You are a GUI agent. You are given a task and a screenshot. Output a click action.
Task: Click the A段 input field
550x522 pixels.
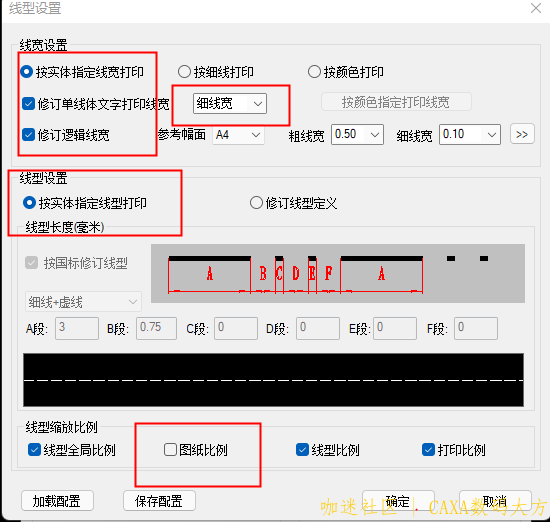pos(77,328)
